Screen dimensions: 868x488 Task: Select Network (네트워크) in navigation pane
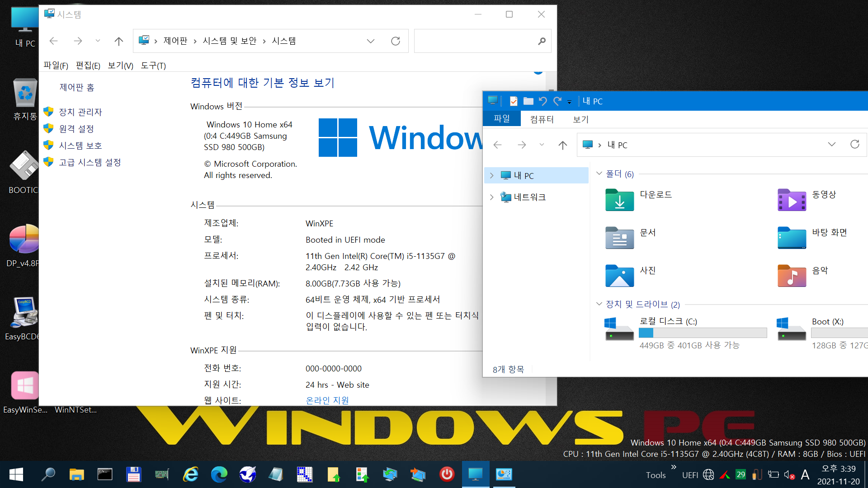pyautogui.click(x=529, y=197)
